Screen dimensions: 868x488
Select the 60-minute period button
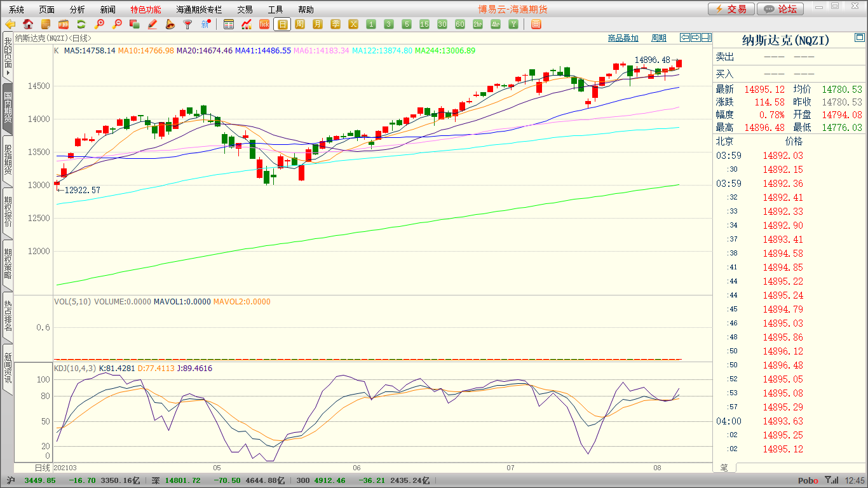pyautogui.click(x=460, y=24)
